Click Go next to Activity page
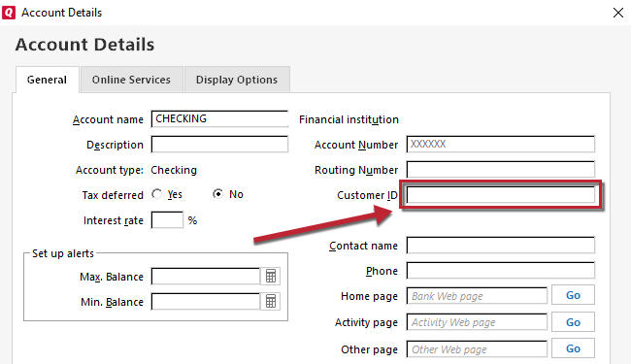 (x=573, y=322)
